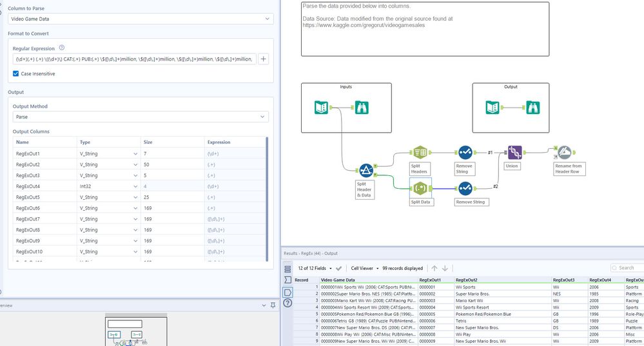Click the next record down arrow

click(x=445, y=268)
